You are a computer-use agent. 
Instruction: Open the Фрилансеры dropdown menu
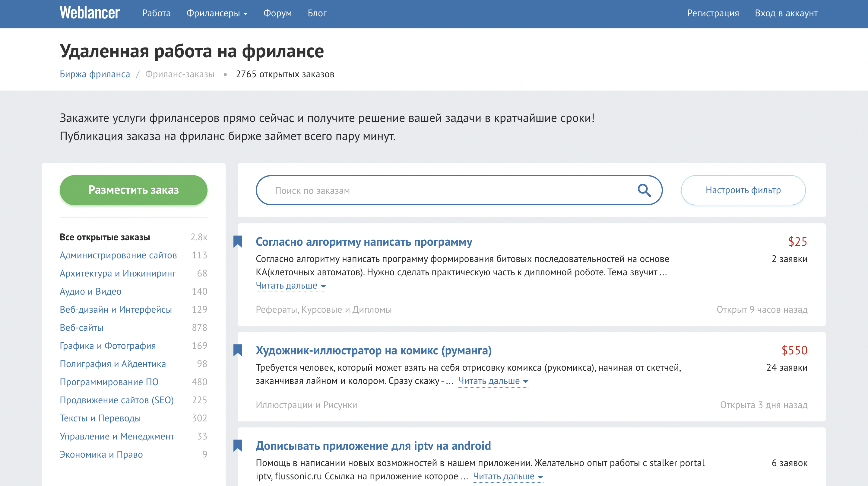click(217, 13)
